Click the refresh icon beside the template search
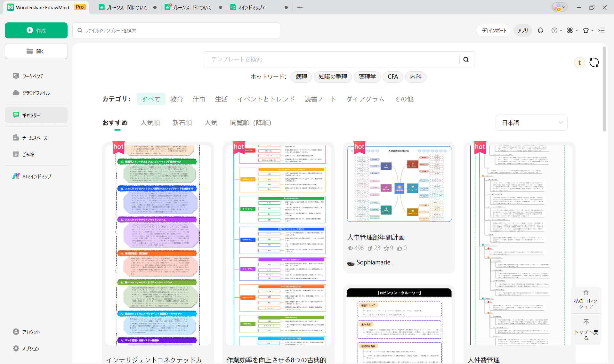Viewport: 614px width, 364px height. point(594,62)
